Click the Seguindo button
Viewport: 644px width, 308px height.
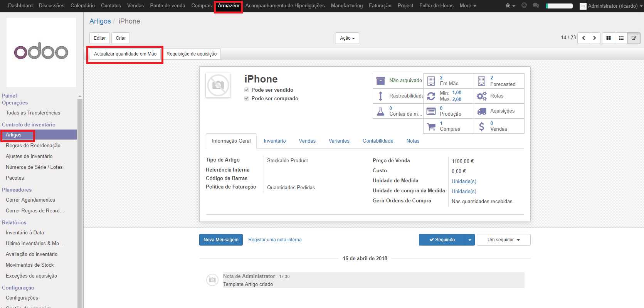(x=442, y=240)
